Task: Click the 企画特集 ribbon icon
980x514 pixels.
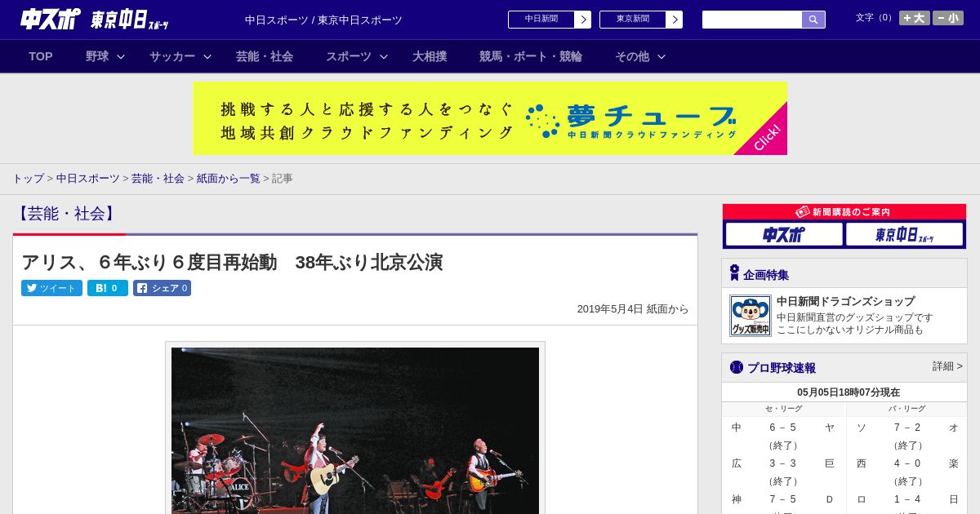Action: pyautogui.click(x=734, y=273)
